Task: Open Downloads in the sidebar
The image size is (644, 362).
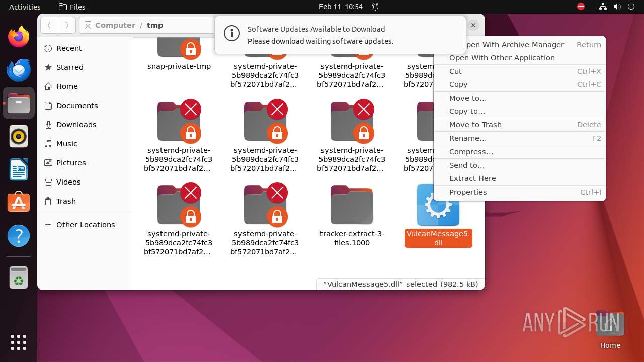Action: click(85, 125)
